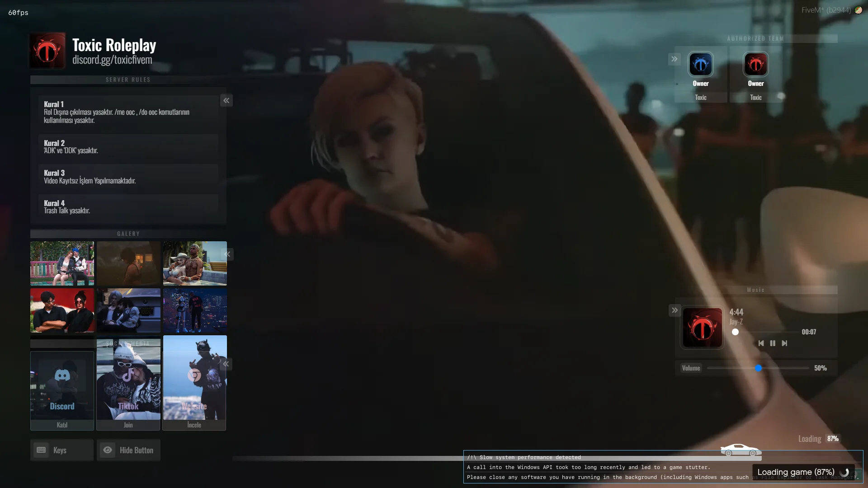
Task: Click the Katıl button under Discord
Action: pyautogui.click(x=62, y=425)
